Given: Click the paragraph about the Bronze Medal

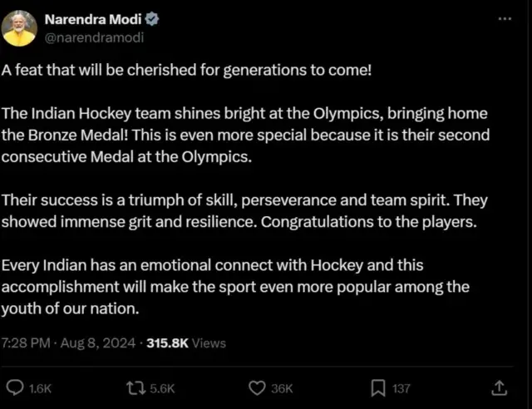Looking at the screenshot, I should [245, 134].
